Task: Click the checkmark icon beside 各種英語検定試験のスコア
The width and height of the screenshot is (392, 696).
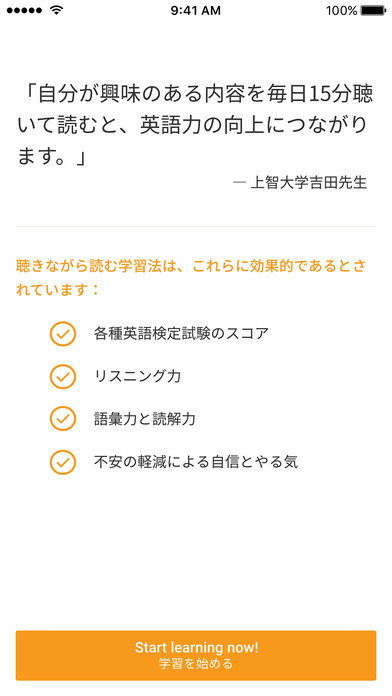Action: [63, 333]
